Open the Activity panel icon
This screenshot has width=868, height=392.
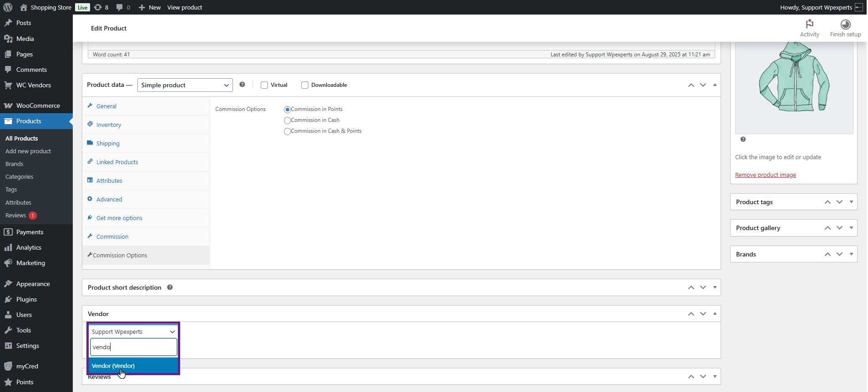[x=809, y=25]
